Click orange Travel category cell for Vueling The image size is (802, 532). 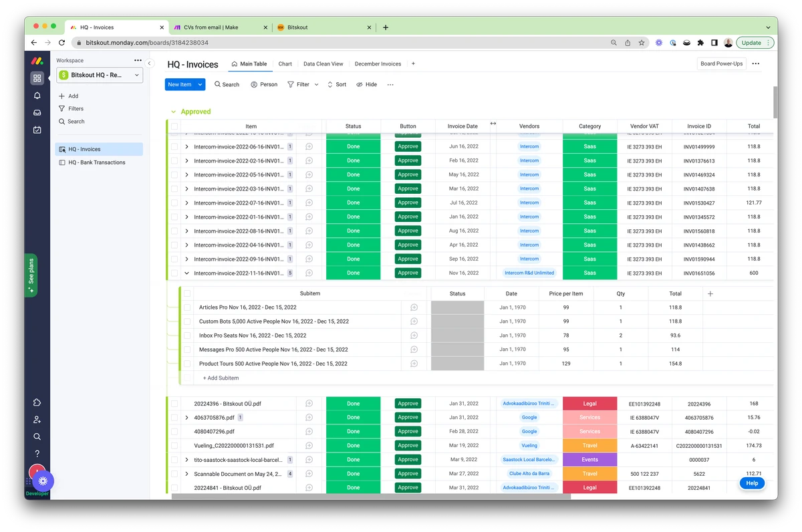click(589, 446)
